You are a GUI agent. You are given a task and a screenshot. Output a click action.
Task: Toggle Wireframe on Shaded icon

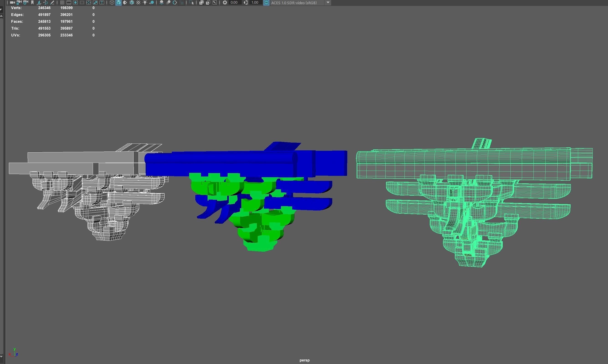132,3
